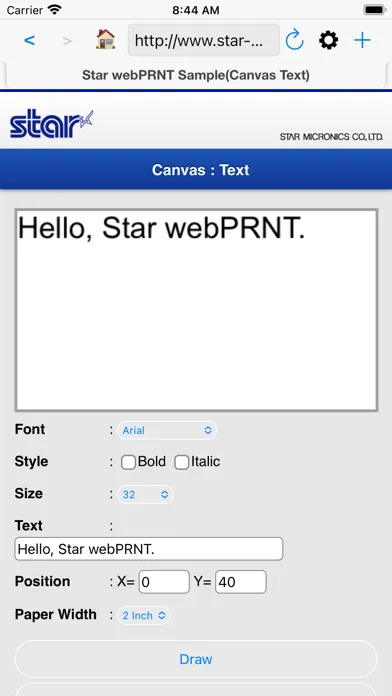The width and height of the screenshot is (392, 696).
Task: Click the Canvas : Text header title
Action: tap(201, 170)
